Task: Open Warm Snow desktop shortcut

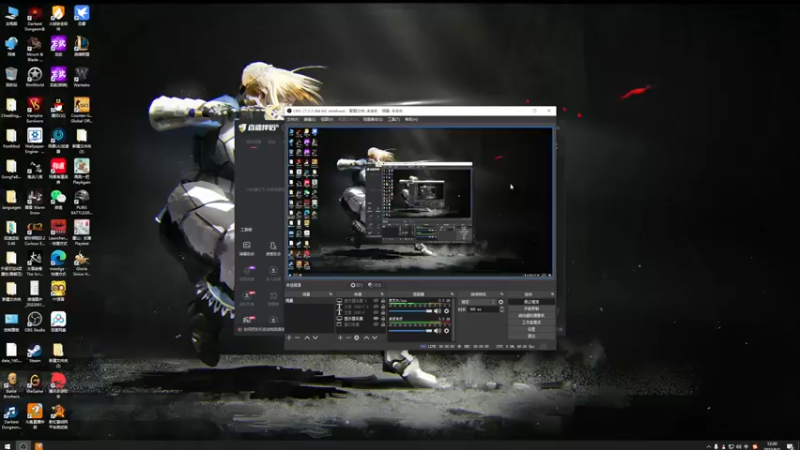Action: pyautogui.click(x=35, y=202)
